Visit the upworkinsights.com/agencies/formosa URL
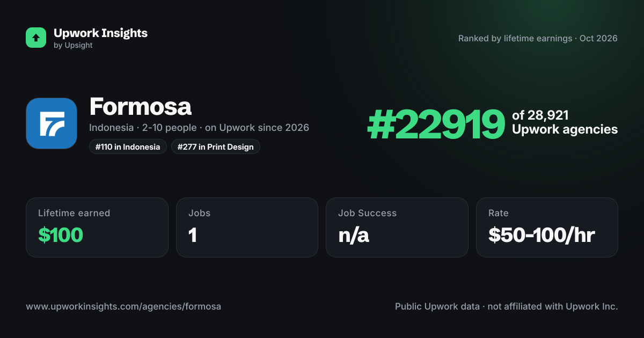Image resolution: width=644 pixels, height=338 pixels. click(x=123, y=307)
